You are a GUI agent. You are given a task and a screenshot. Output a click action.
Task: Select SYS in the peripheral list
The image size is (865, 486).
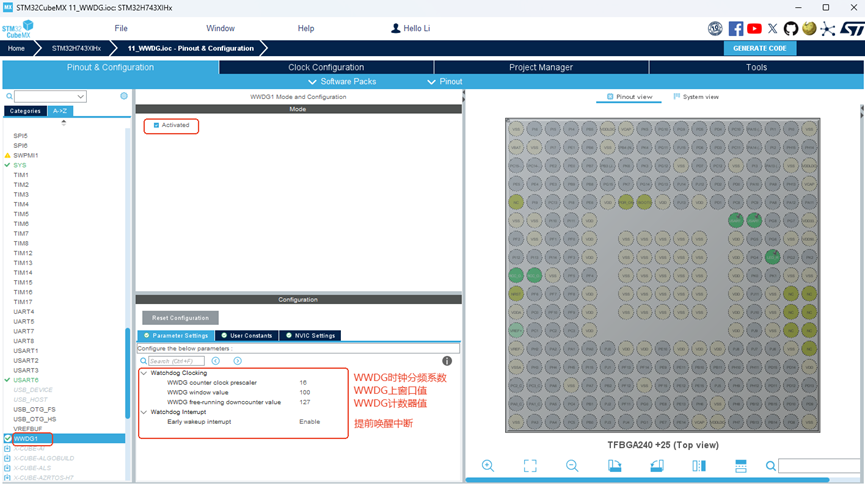click(20, 165)
